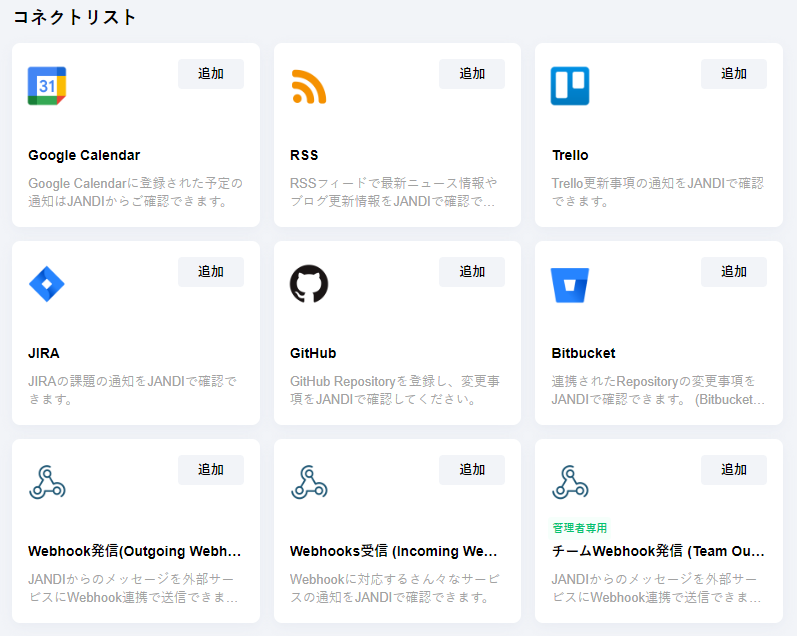Click the JIRAの課題 description text
Viewport: 797px width, 636px height.
(x=133, y=390)
